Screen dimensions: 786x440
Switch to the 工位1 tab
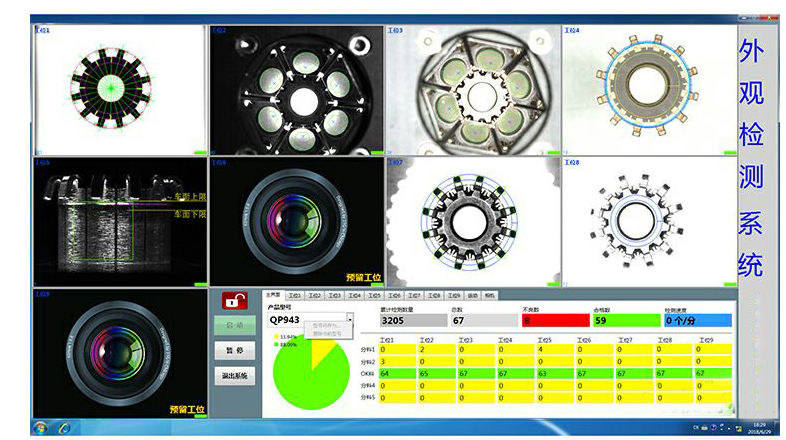click(x=295, y=296)
